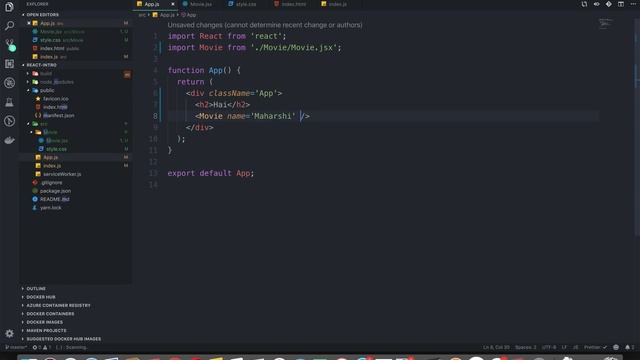The image size is (640, 360).
Task: Open the editor More Actions ellipsis
Action: point(633,4)
